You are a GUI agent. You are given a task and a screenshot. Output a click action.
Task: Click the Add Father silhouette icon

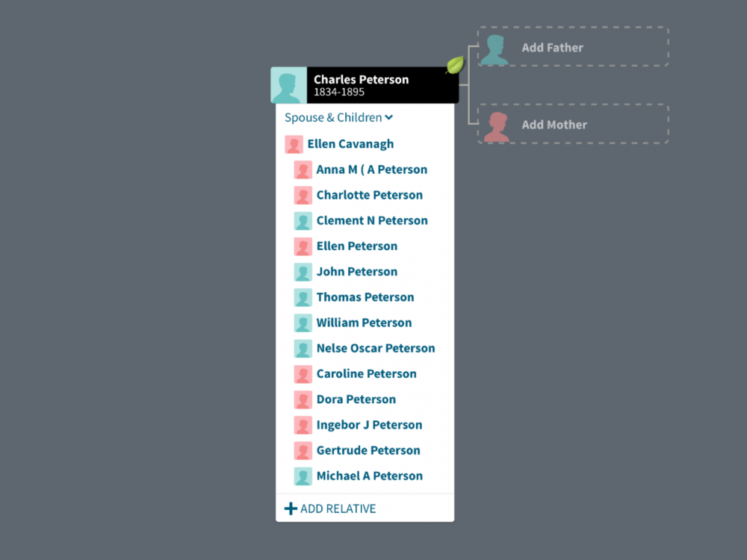pos(495,49)
